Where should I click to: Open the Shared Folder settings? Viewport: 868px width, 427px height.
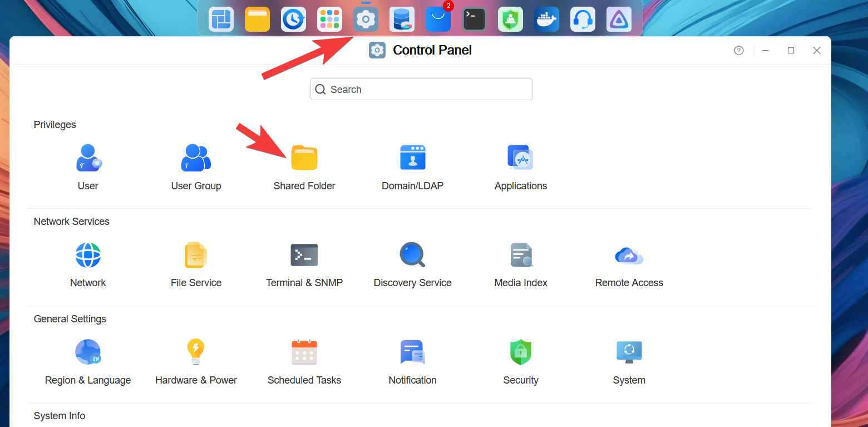[x=304, y=158]
